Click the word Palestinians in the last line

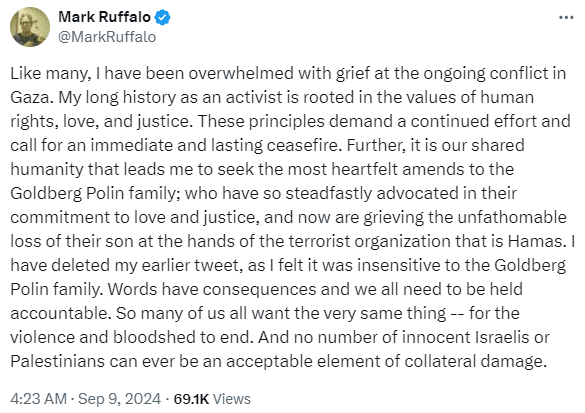tap(57, 362)
